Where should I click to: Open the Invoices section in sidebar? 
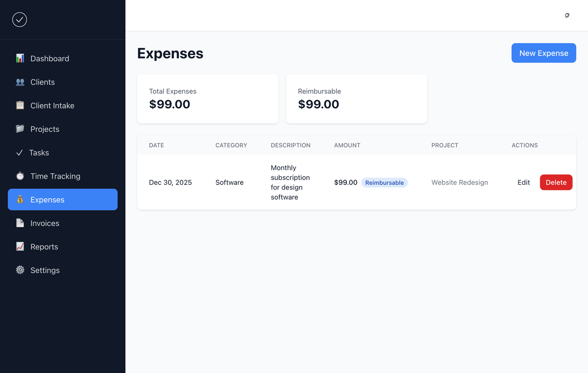[x=45, y=223]
